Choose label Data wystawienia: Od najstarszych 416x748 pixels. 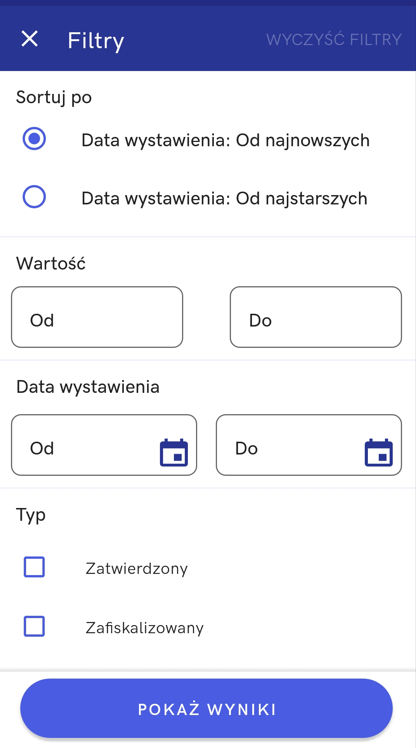[224, 198]
